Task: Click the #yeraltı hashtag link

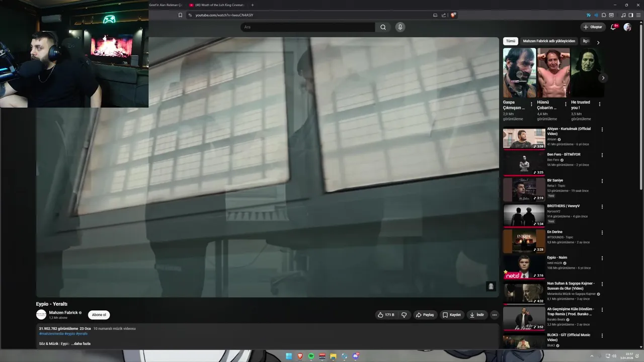Action: pyautogui.click(x=82, y=334)
